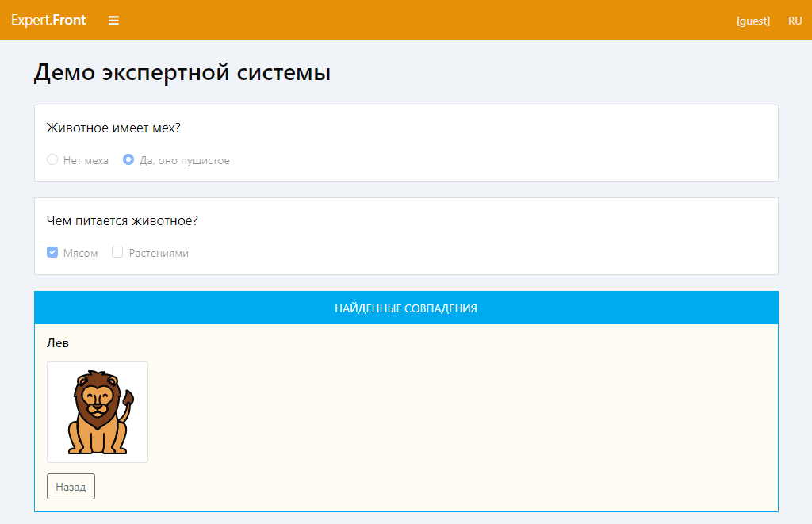Open the navigation hamburger menu
Image resolution: width=812 pixels, height=524 pixels.
point(113,21)
